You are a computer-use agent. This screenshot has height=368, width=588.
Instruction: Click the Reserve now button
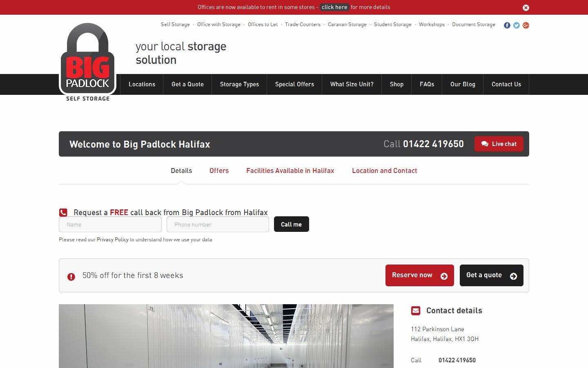419,275
